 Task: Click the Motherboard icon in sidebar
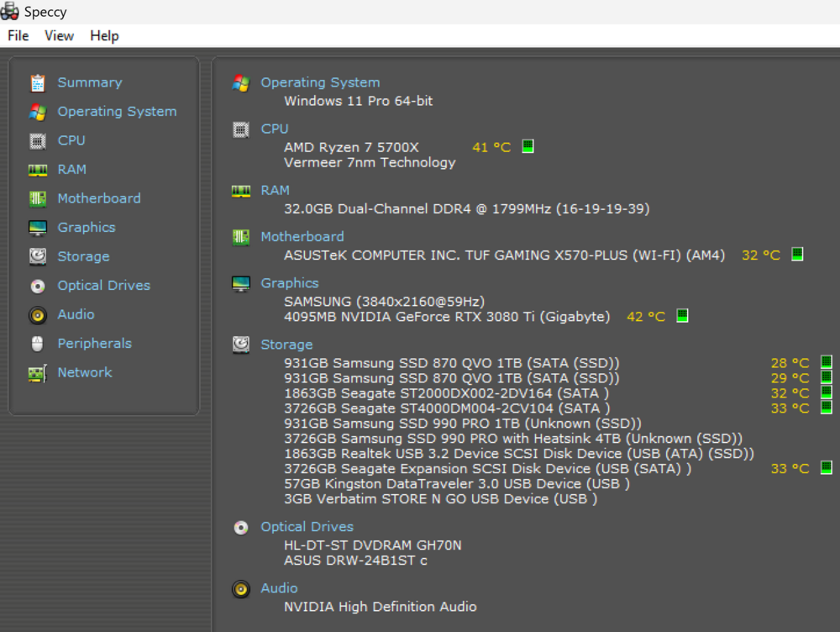coord(38,198)
